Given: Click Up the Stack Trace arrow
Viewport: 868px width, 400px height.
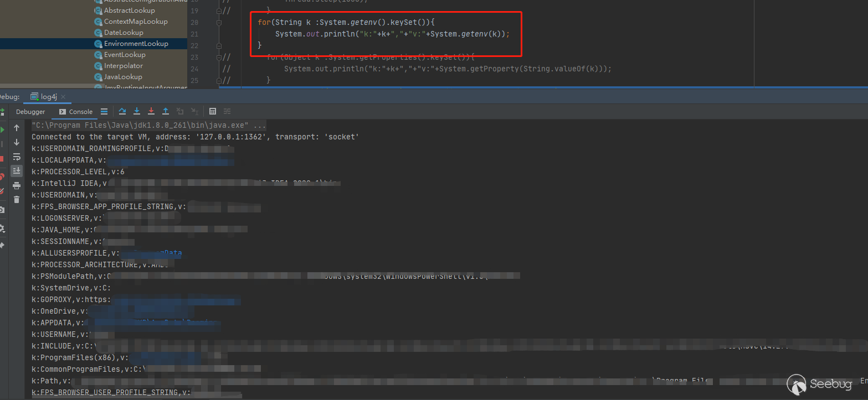Looking at the screenshot, I should point(17,128).
